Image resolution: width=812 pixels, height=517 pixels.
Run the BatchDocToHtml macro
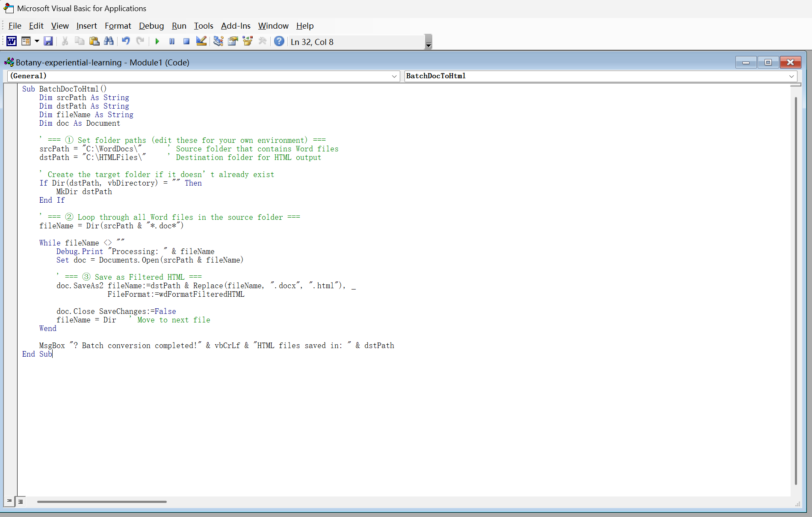(157, 41)
